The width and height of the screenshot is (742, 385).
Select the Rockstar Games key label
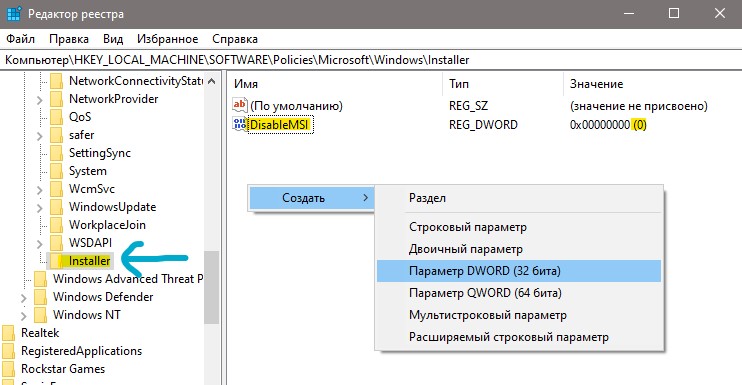pos(62,369)
